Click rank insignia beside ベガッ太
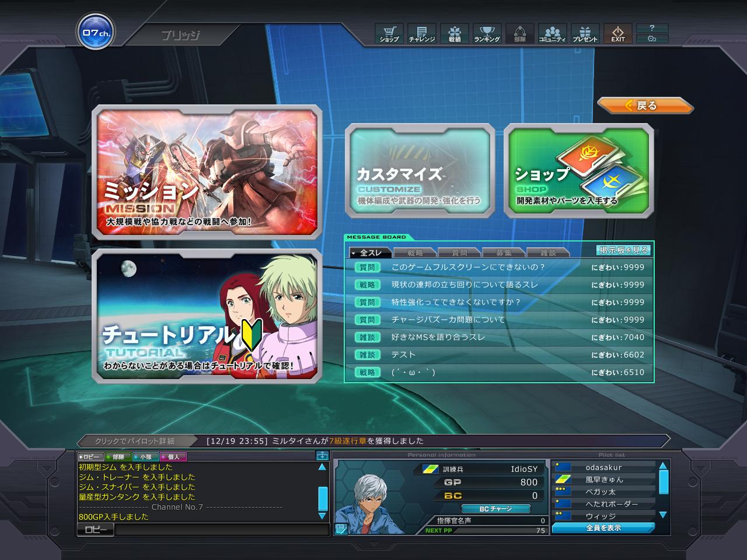The width and height of the screenshot is (747, 560). tap(563, 492)
